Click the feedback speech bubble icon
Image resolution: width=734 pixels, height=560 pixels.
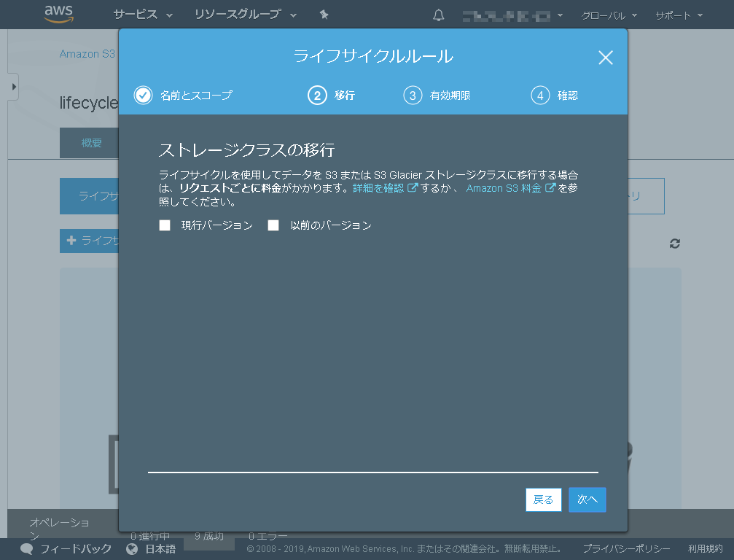pyautogui.click(x=27, y=549)
